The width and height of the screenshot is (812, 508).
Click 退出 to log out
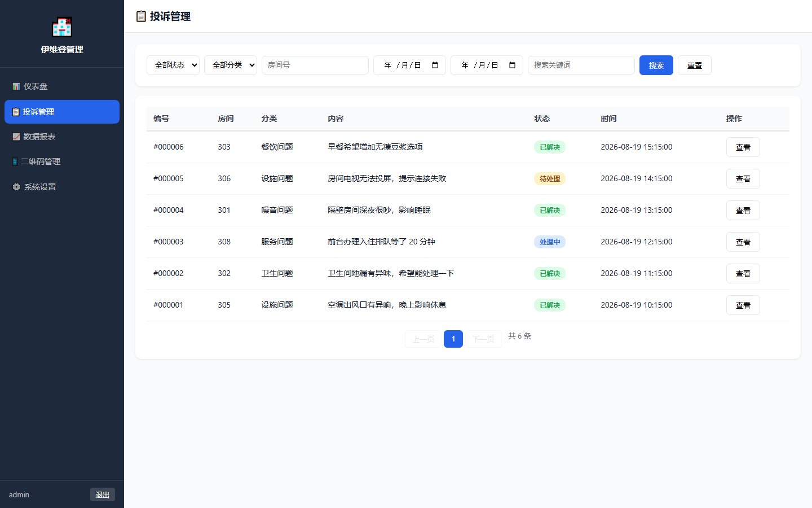[x=103, y=494]
